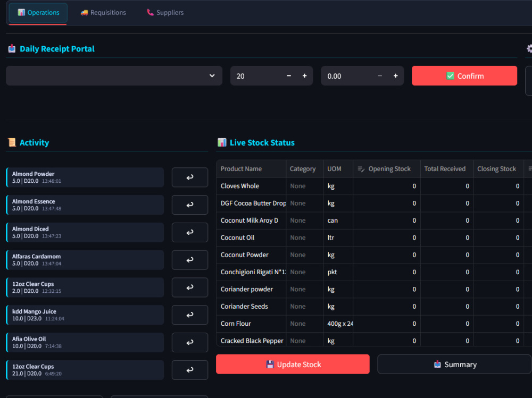Image resolution: width=532 pixels, height=398 pixels.
Task: Click the 400g x 24 UOM cell
Action: pyautogui.click(x=338, y=324)
